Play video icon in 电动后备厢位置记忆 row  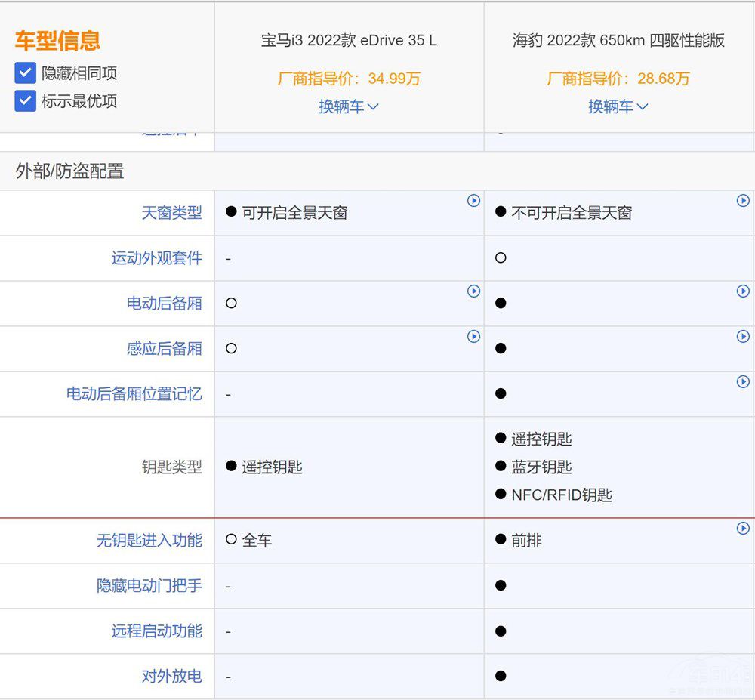(743, 382)
